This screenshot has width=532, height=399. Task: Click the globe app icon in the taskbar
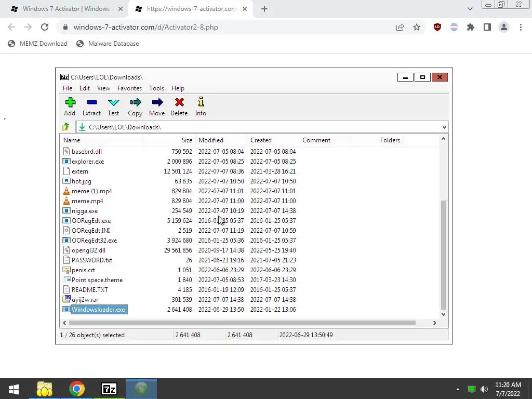coord(141,389)
